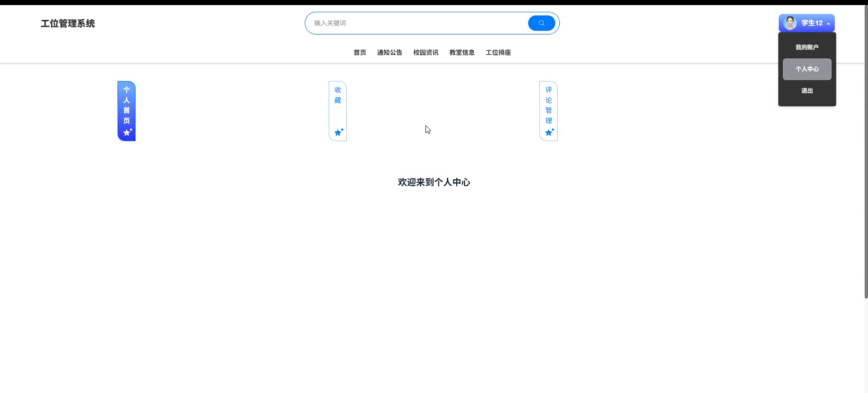Click the magnifier search button
This screenshot has width=868, height=393.
click(541, 23)
